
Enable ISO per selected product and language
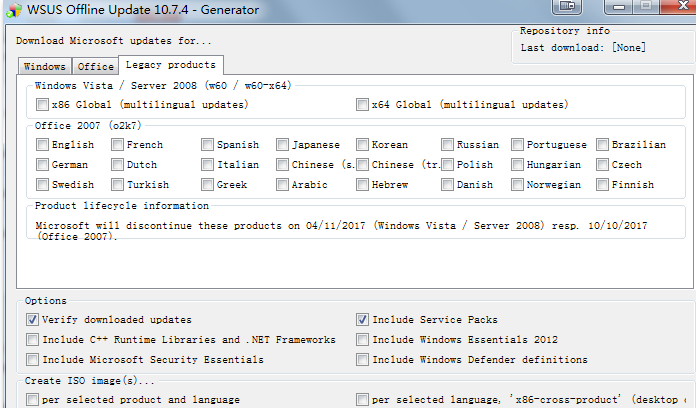32,400
